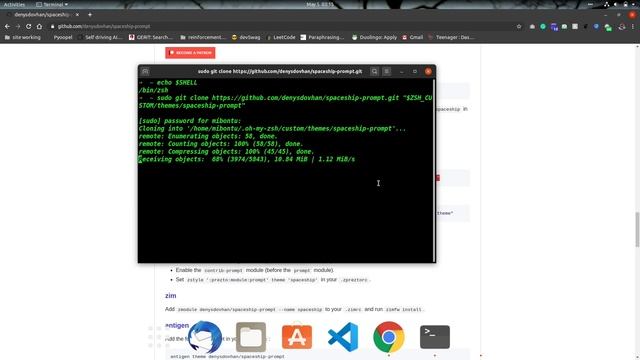Go forward in Chrome
Viewport: 640px width, 360px height.
click(x=18, y=26)
